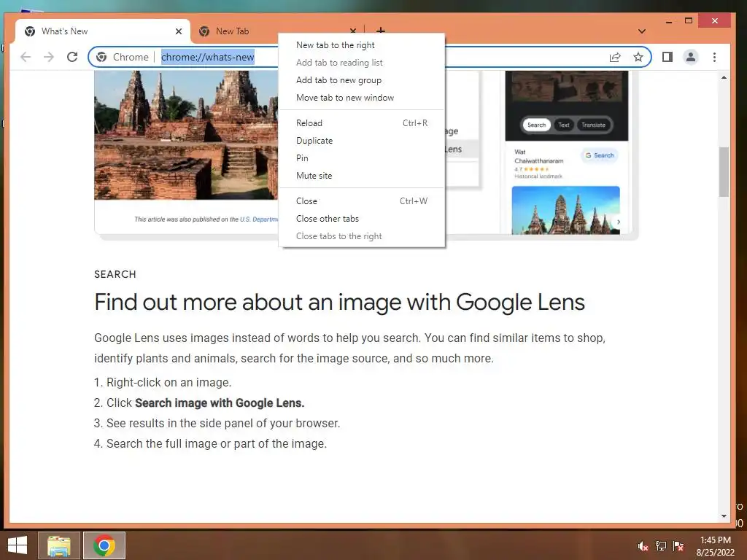Viewport: 747px width, 560px height.
Task: Click the Text pill in Lens preview
Action: (564, 125)
